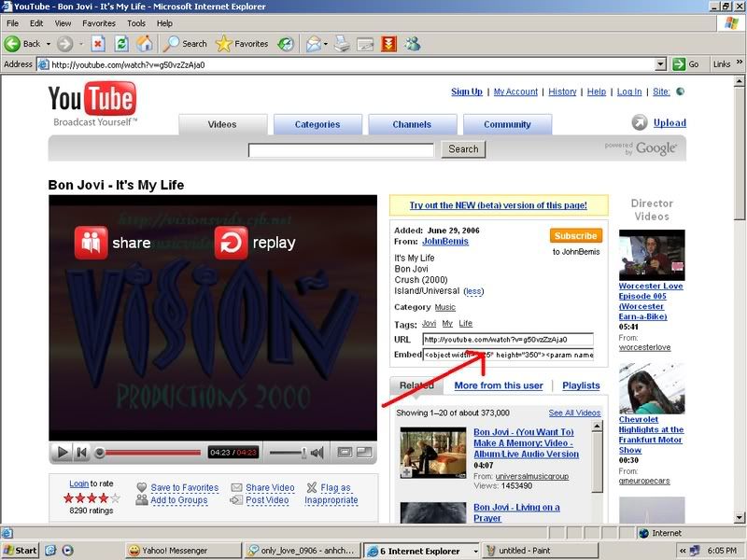Screen dimensions: 747x560
Task: Open the Worcester Love Episode 005 thumbnail
Action: point(652,255)
